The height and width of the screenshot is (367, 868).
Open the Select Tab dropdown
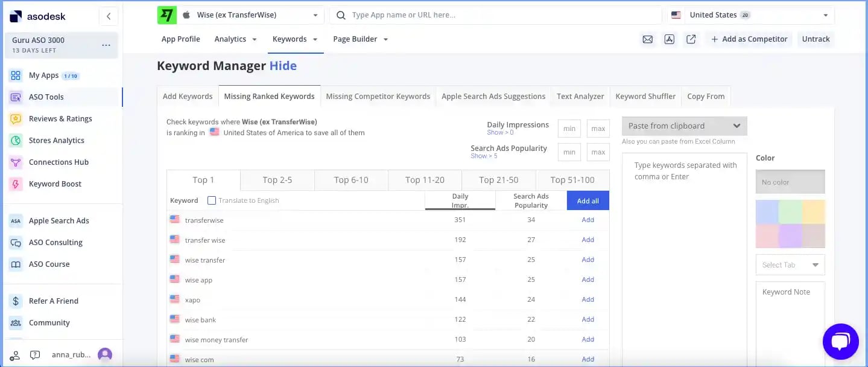790,265
